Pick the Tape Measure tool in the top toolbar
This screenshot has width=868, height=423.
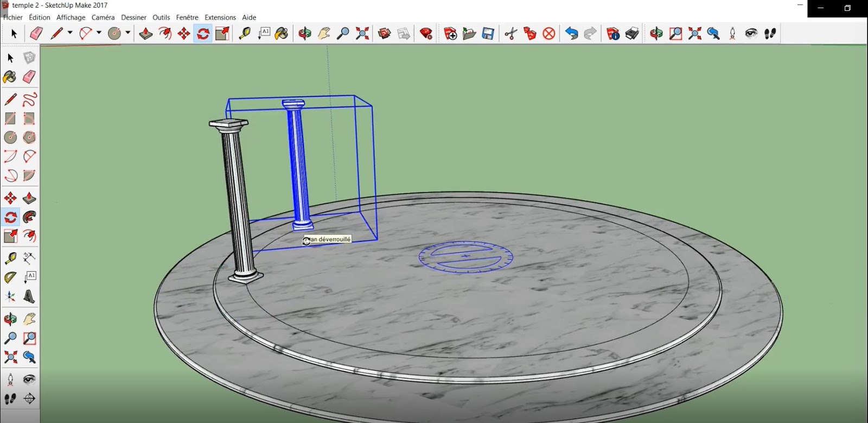point(245,34)
